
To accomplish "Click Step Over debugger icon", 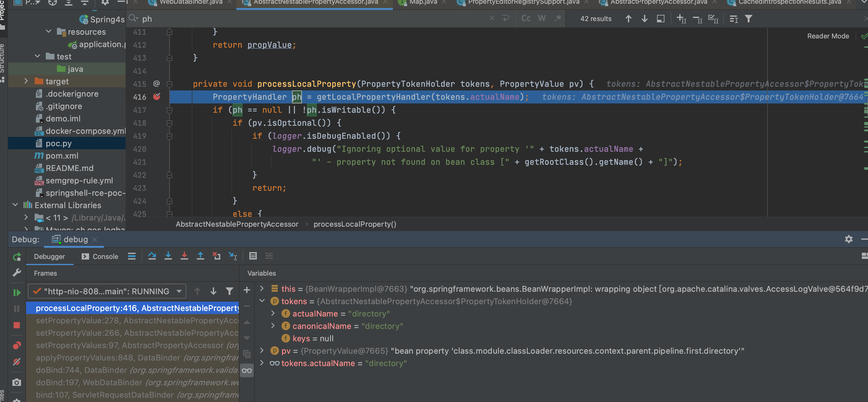I will tap(152, 256).
